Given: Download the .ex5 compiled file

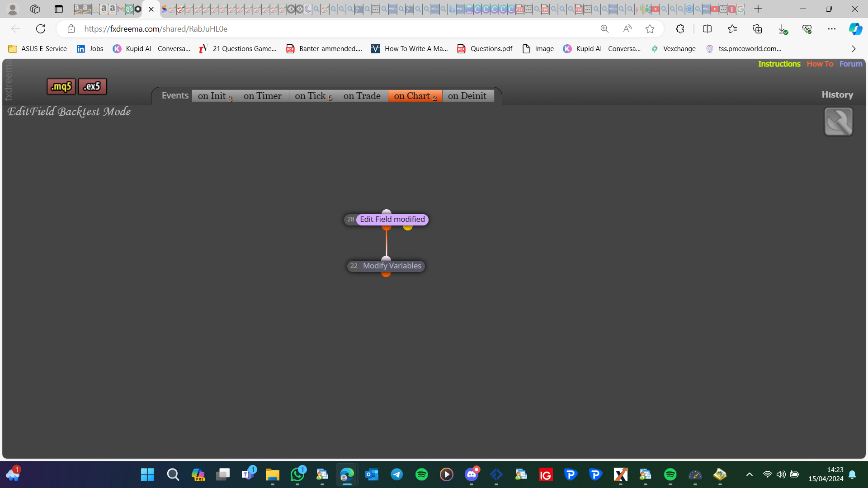Looking at the screenshot, I should coord(92,86).
